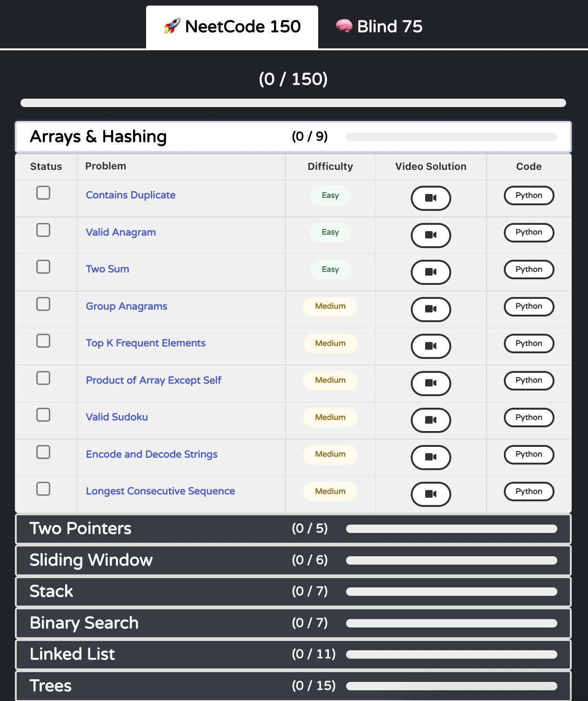This screenshot has height=701, width=588.
Task: Mark Two Sum as done
Action: (x=43, y=267)
